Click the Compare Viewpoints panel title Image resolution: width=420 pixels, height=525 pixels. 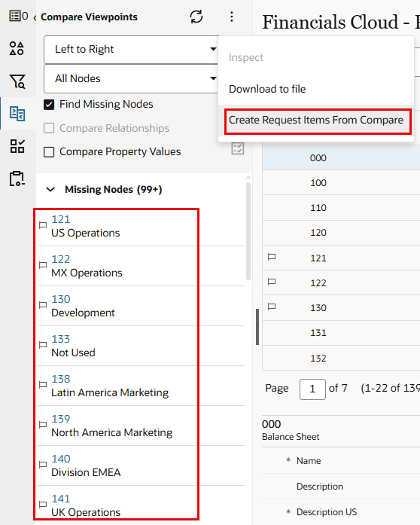89,17
